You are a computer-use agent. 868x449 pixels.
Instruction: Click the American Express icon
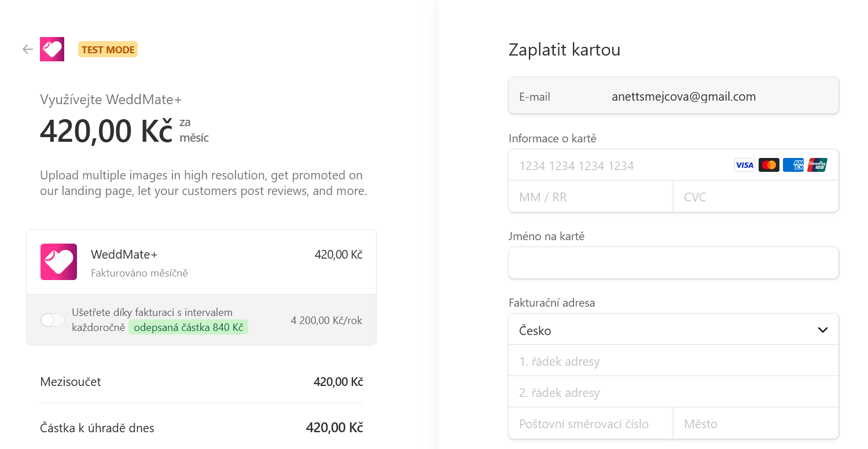click(x=793, y=165)
